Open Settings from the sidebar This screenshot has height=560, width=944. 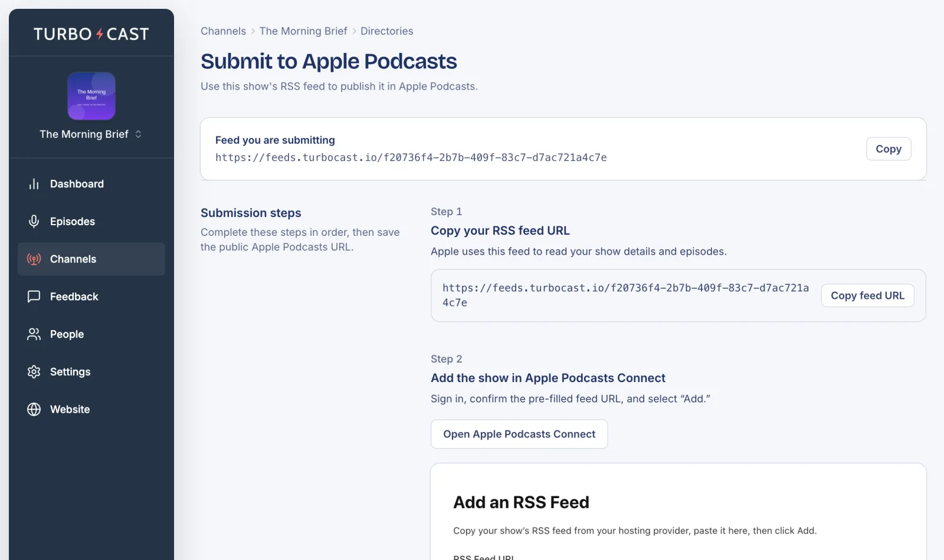[x=91, y=372]
